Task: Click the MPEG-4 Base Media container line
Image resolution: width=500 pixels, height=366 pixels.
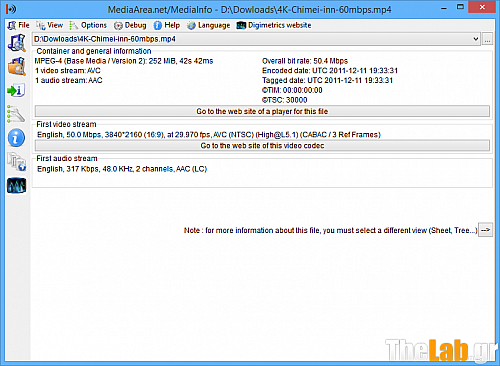Action: tap(124, 61)
